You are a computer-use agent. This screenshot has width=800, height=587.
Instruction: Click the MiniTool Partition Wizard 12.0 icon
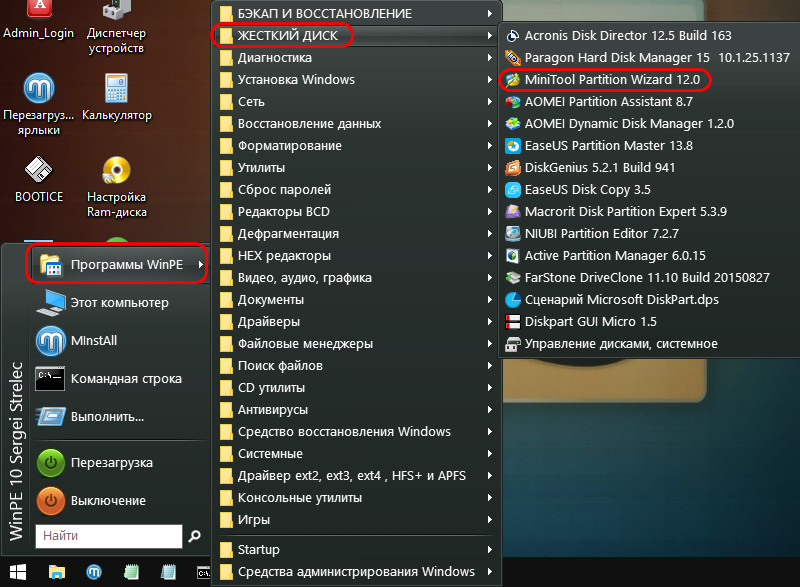click(x=512, y=80)
